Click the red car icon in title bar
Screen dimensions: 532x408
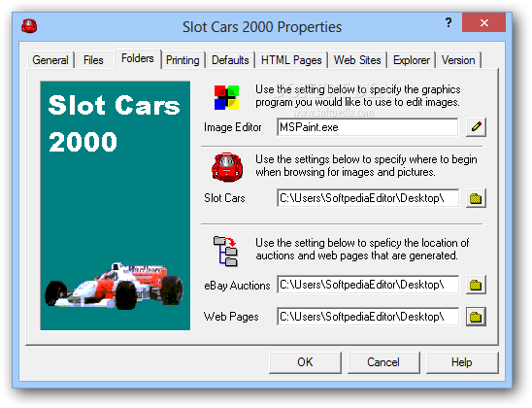click(x=29, y=26)
